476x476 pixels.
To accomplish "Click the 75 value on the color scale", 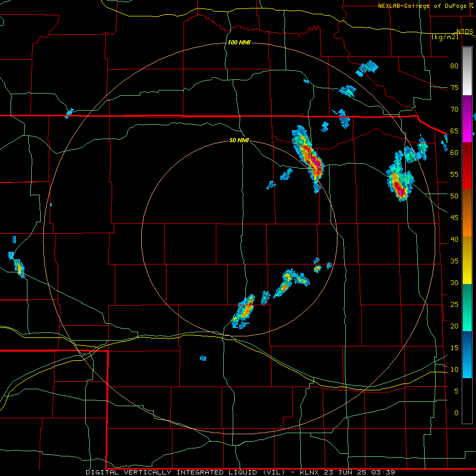I will click(x=454, y=87).
